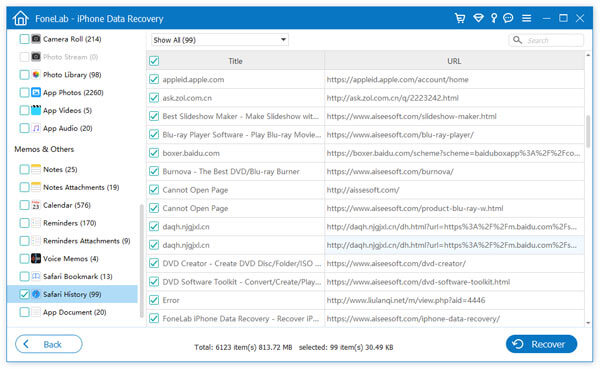This screenshot has height=369, width=600.
Task: Uncheck the Burnova row checkbox
Action: point(154,171)
